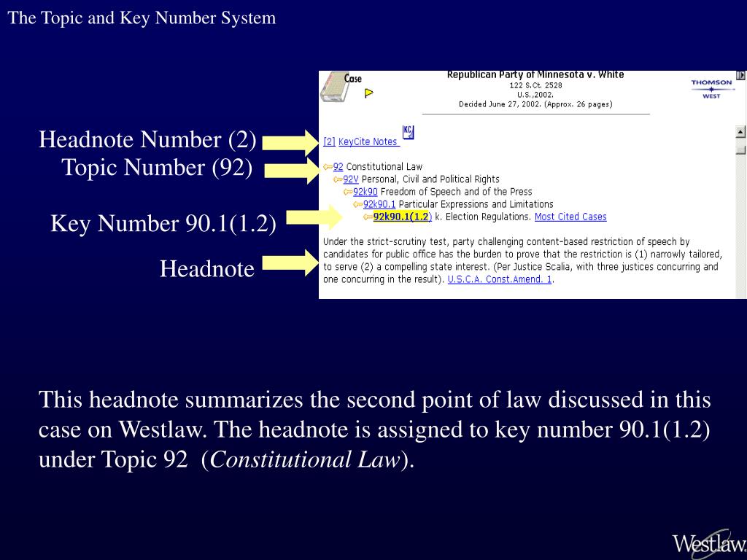Open the KeyCite Notes link
This screenshot has height=560, width=747.
click(368, 142)
